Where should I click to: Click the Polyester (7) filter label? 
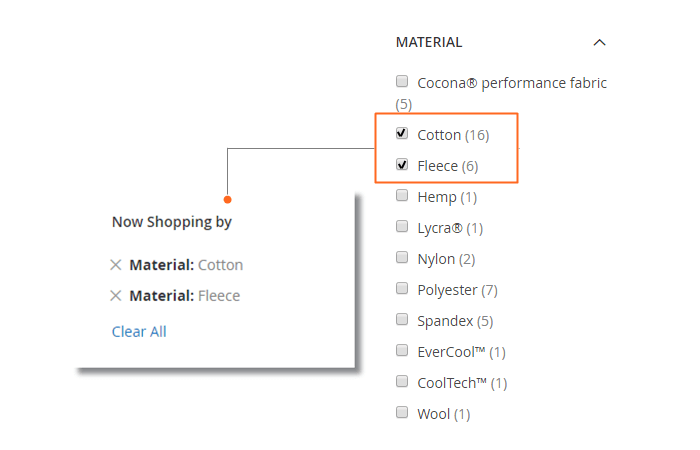tap(458, 291)
